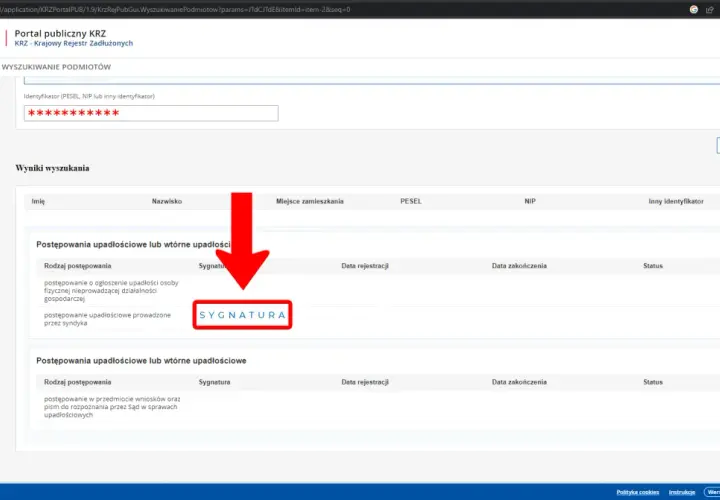Click the Wyniki wyszukania heading
The width and height of the screenshot is (720, 500).
[52, 168]
